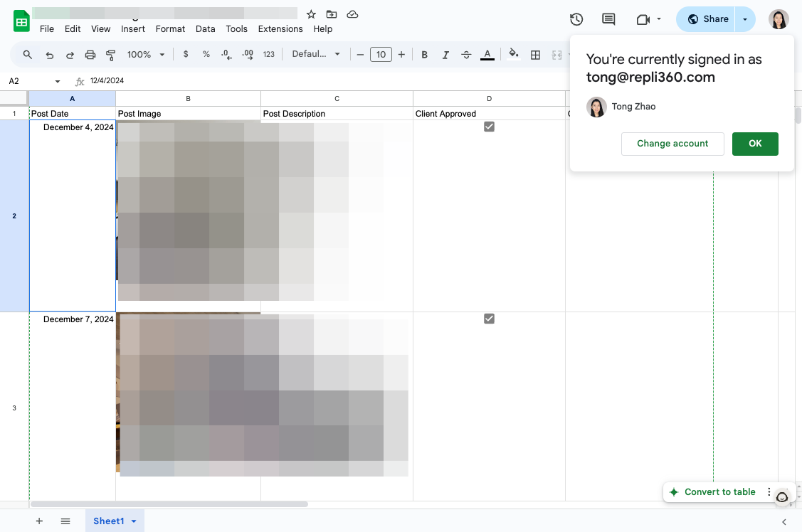802x532 pixels.
Task: Click merge cells icon
Action: (557, 55)
